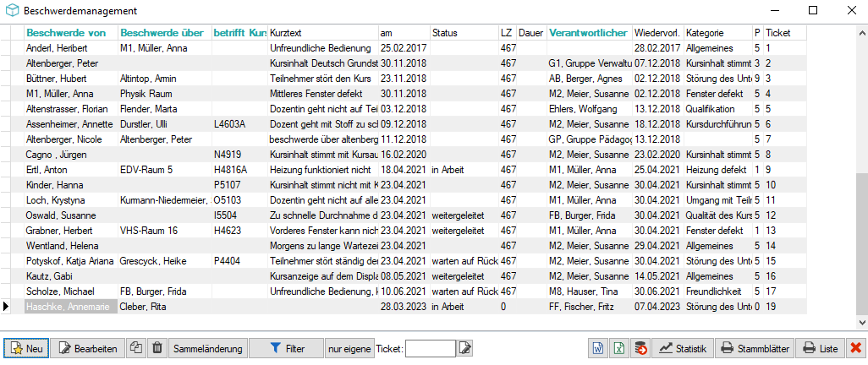Click the Neu button to create complaint
868x365 pixels.
click(26, 348)
